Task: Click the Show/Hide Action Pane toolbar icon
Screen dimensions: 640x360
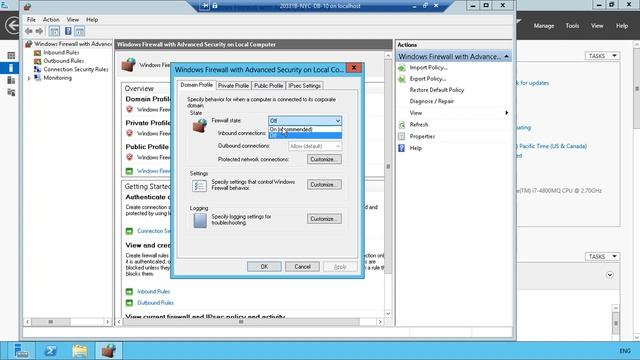Action: 80,31
